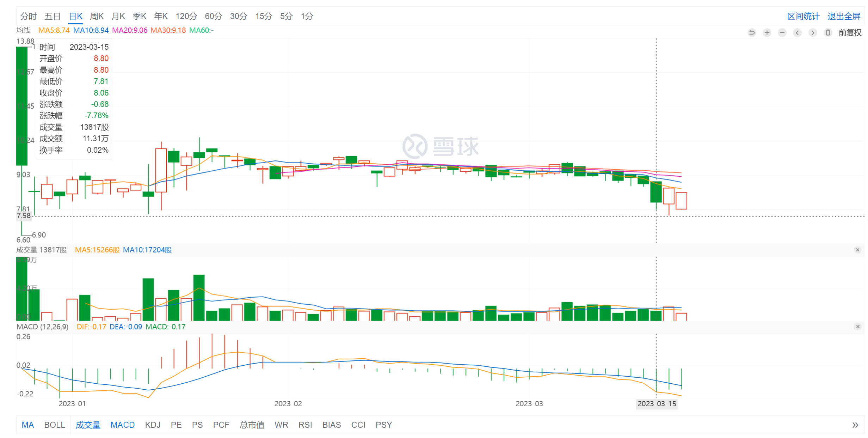This screenshot has height=438, width=868.
Task: Open the 前复权 adjustment dropdown
Action: (x=850, y=33)
